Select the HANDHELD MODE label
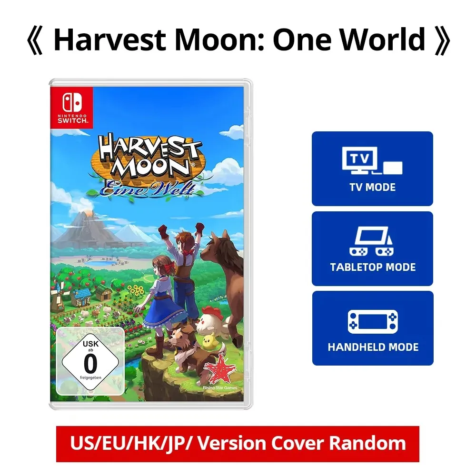 tap(373, 347)
